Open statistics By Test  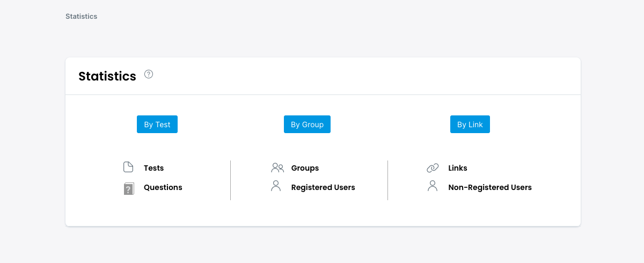tap(157, 125)
